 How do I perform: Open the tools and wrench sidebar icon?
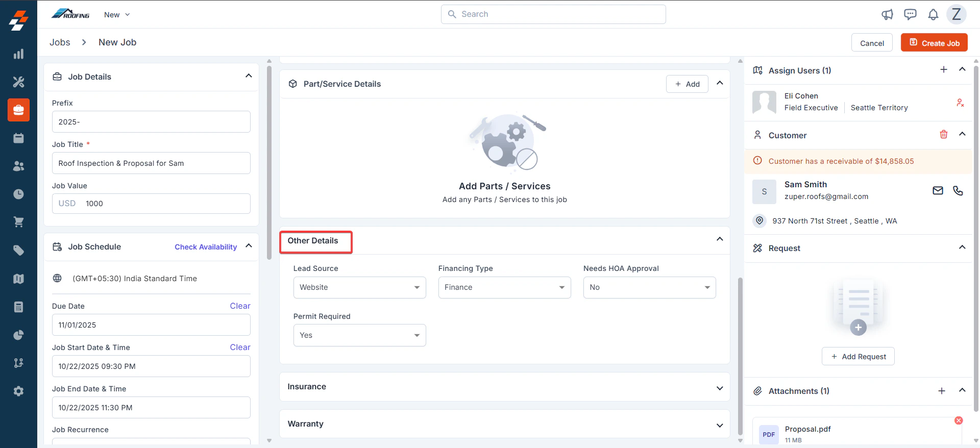(18, 82)
